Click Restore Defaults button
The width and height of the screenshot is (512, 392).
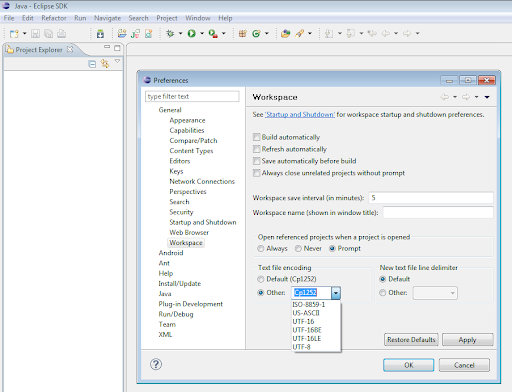pos(411,340)
